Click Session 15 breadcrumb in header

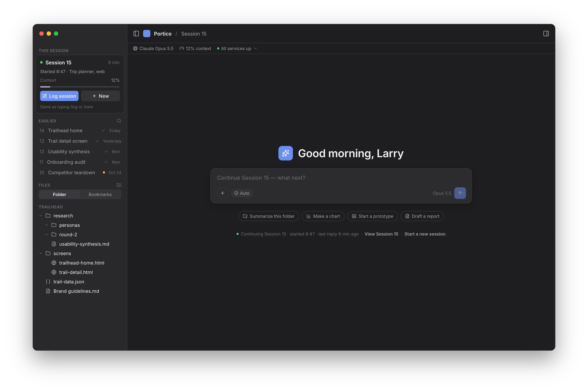(194, 34)
